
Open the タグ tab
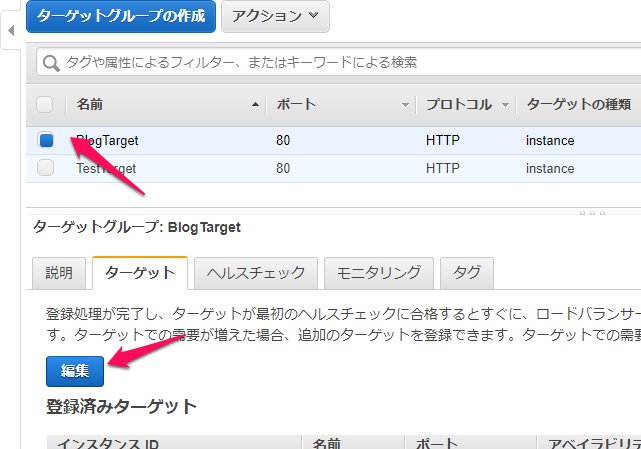[467, 272]
